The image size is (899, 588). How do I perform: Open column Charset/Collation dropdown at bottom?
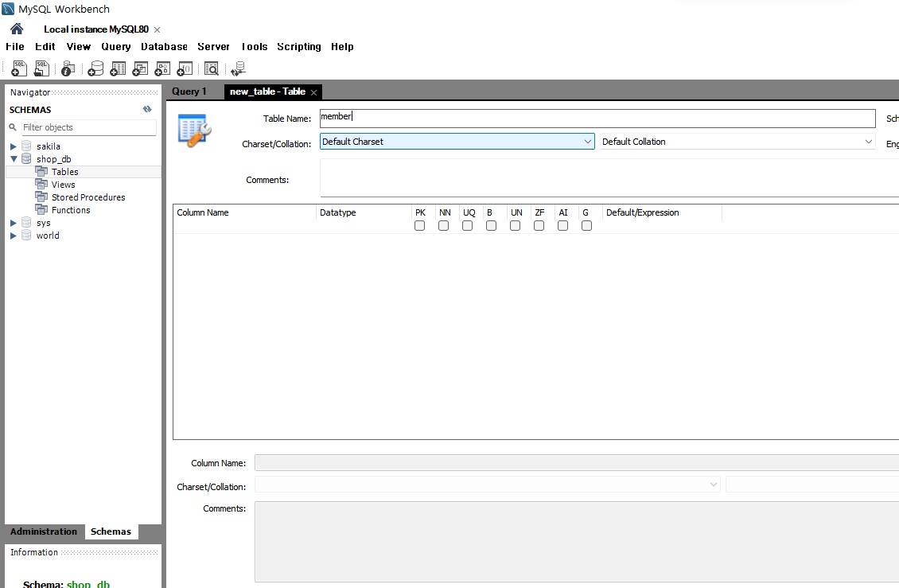[x=488, y=485]
